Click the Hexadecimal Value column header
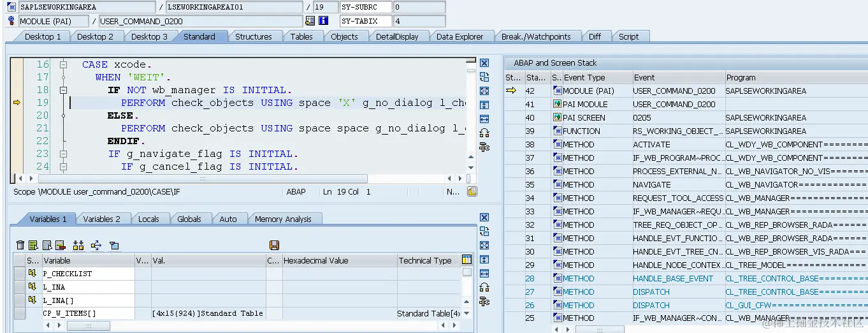The height and width of the screenshot is (333, 868). pyautogui.click(x=338, y=260)
